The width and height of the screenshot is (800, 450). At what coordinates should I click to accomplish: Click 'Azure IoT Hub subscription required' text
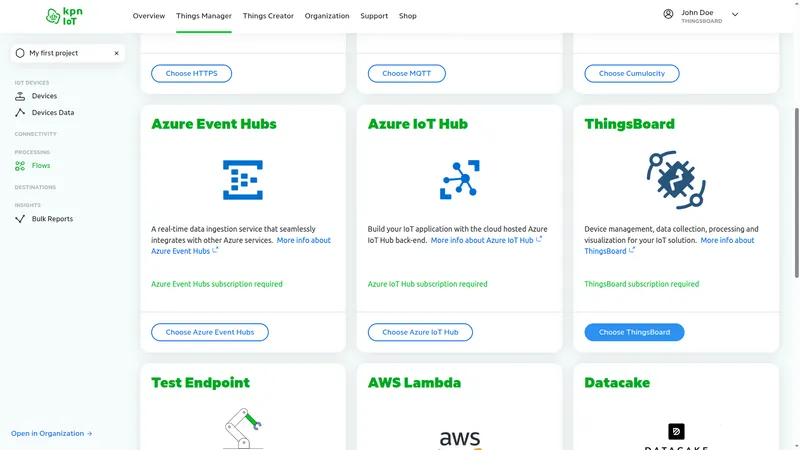pos(427,284)
